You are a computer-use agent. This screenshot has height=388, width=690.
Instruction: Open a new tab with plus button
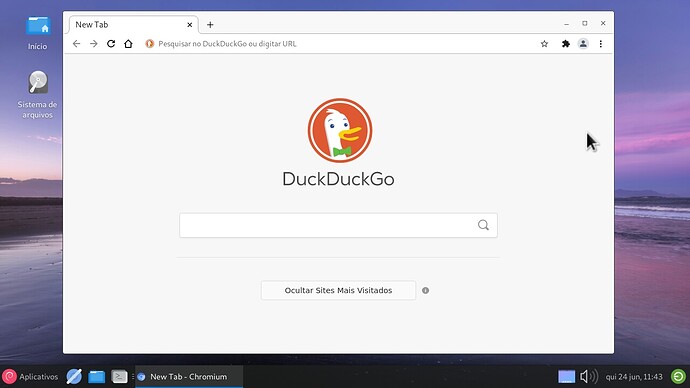click(x=210, y=25)
